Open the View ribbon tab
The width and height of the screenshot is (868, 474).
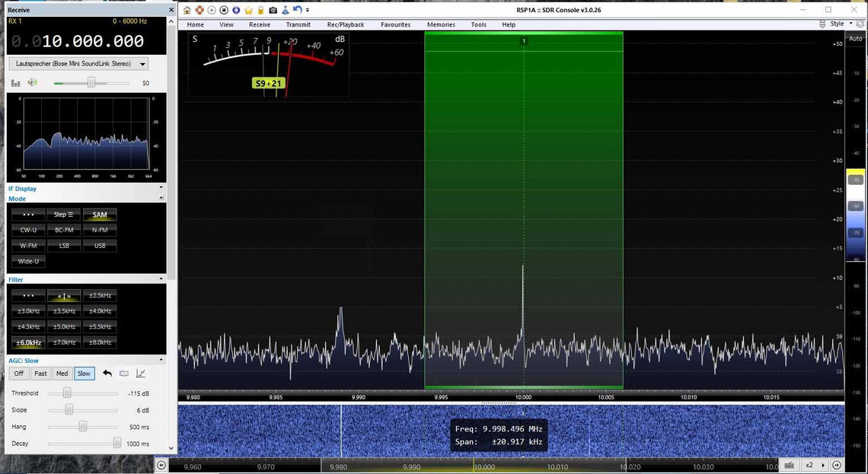coord(226,24)
